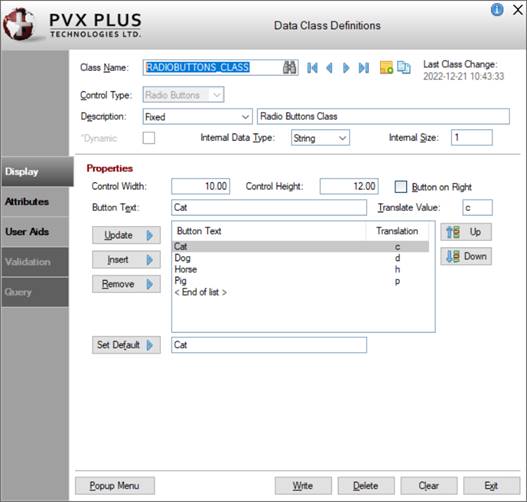Click the Translate Value input field
This screenshot has width=527, height=502.
[478, 208]
